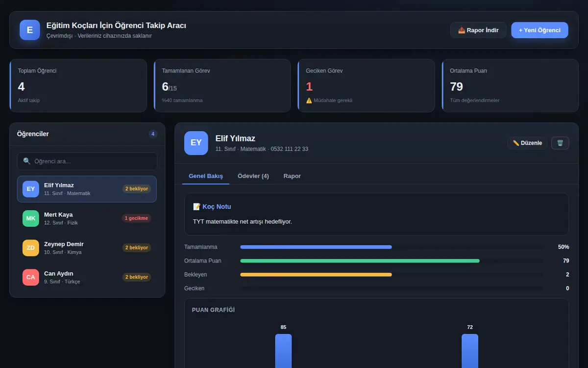Click the EY avatar in profile header
The image size is (588, 368).
tap(196, 143)
